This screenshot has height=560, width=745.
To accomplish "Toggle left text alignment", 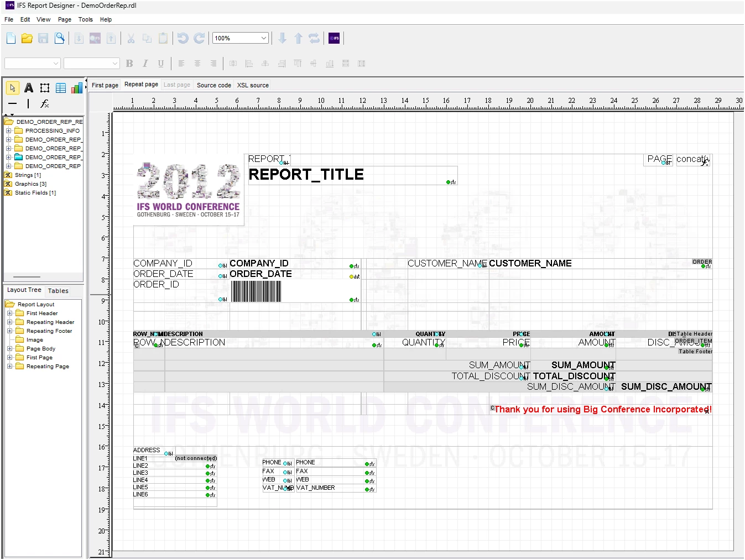I will [181, 64].
